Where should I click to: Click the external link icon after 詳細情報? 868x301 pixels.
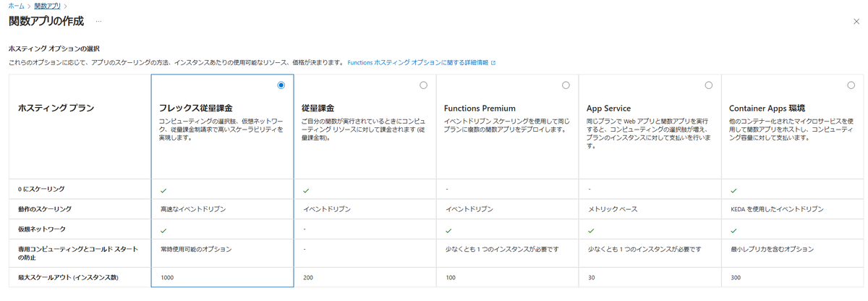pos(493,63)
